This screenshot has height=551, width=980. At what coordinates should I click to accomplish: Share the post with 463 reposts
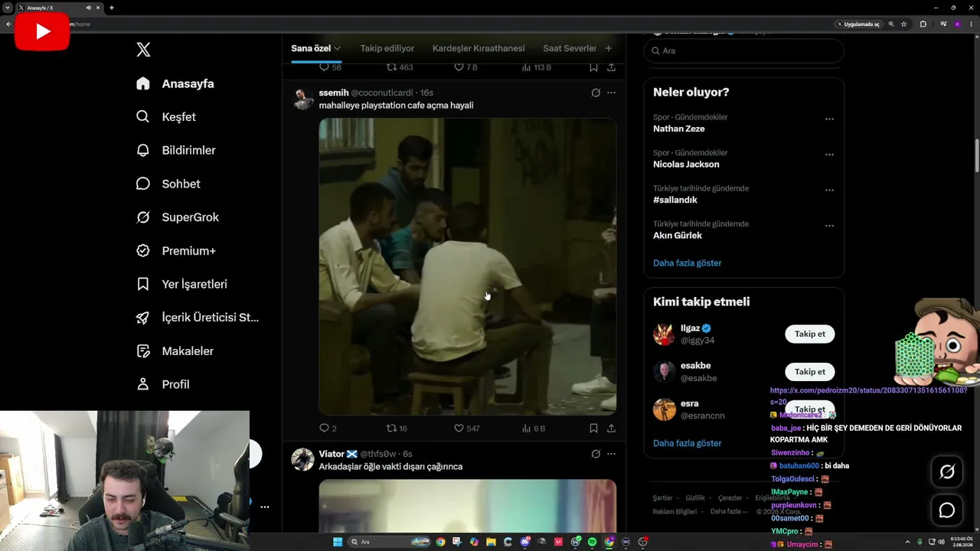point(611,67)
